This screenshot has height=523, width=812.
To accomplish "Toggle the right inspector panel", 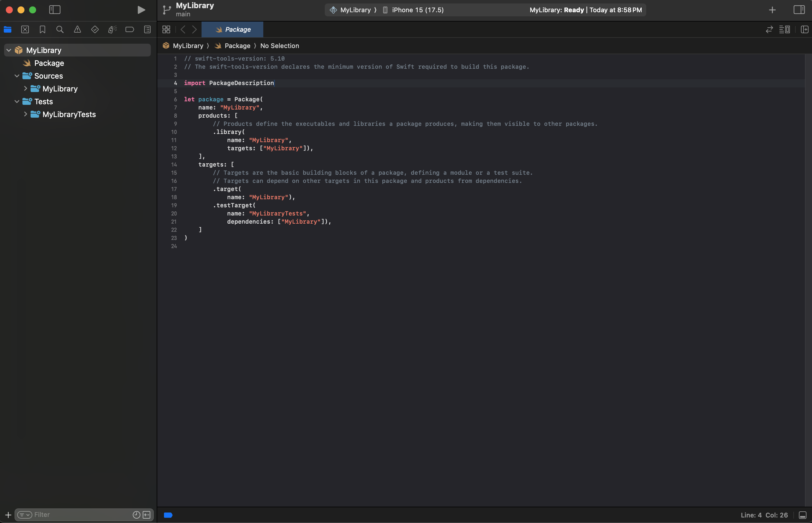I will coord(799,10).
